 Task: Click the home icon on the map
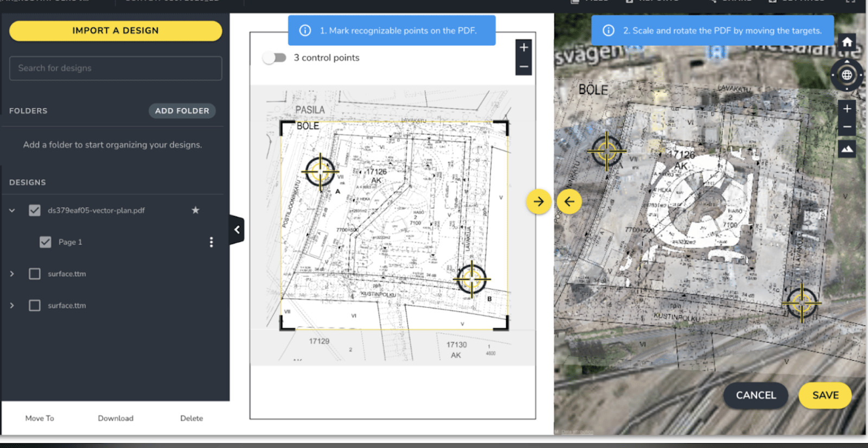point(847,42)
